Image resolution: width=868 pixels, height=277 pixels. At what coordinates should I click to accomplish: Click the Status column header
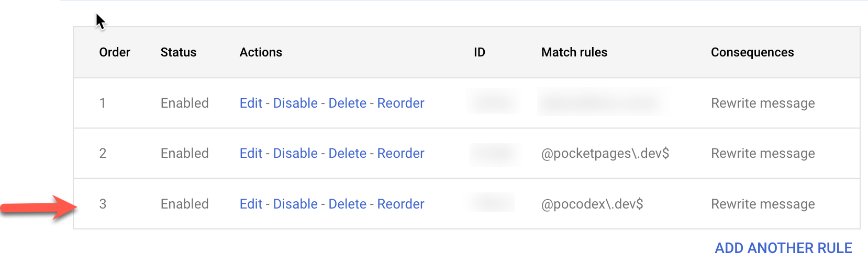178,52
